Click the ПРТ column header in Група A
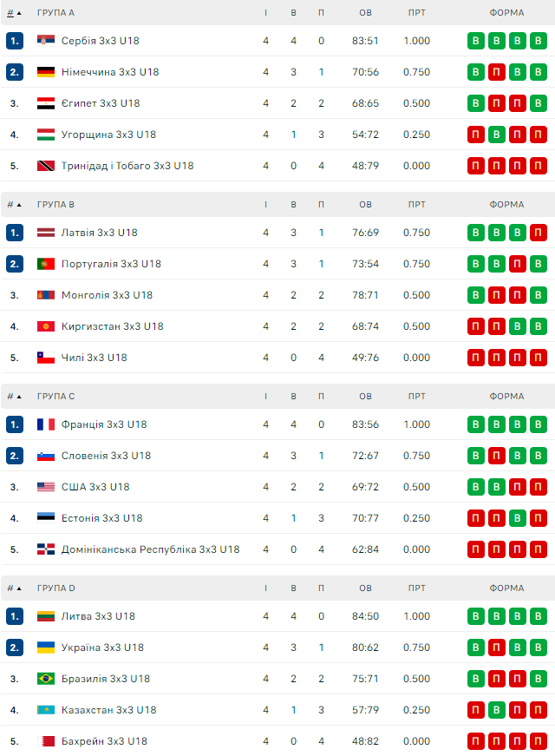This screenshot has width=555, height=756. point(416,13)
